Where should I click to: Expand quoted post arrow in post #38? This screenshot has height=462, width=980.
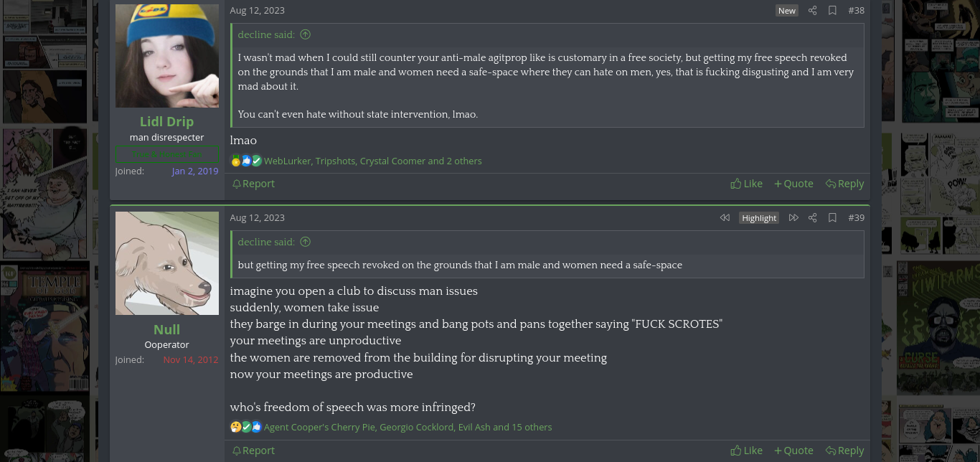click(x=306, y=34)
